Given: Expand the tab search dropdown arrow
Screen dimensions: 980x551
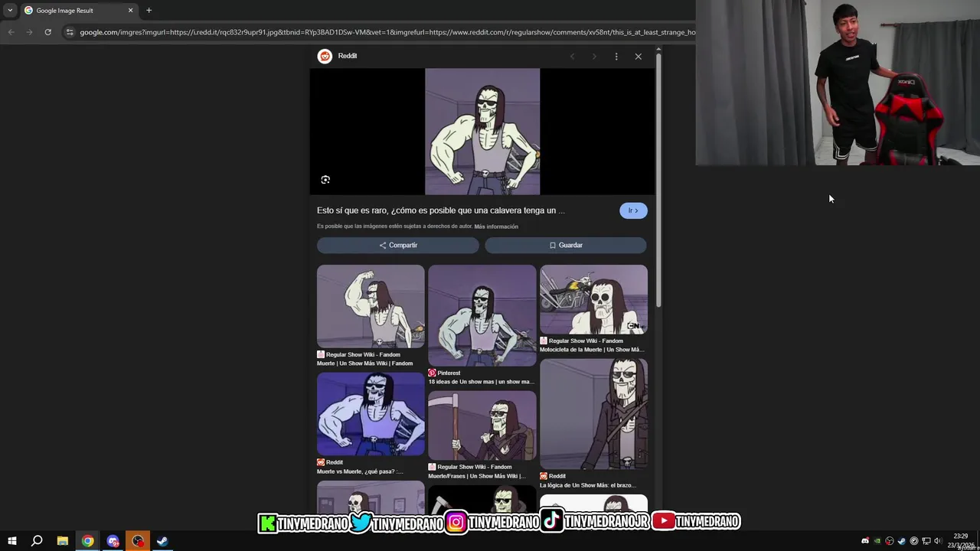Looking at the screenshot, I should [x=10, y=11].
